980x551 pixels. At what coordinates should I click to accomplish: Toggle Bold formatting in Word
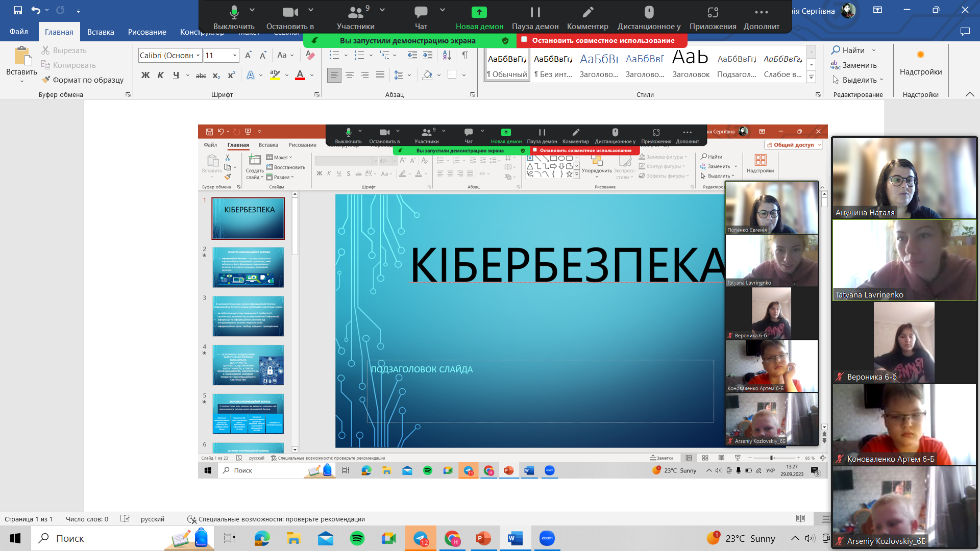click(145, 75)
